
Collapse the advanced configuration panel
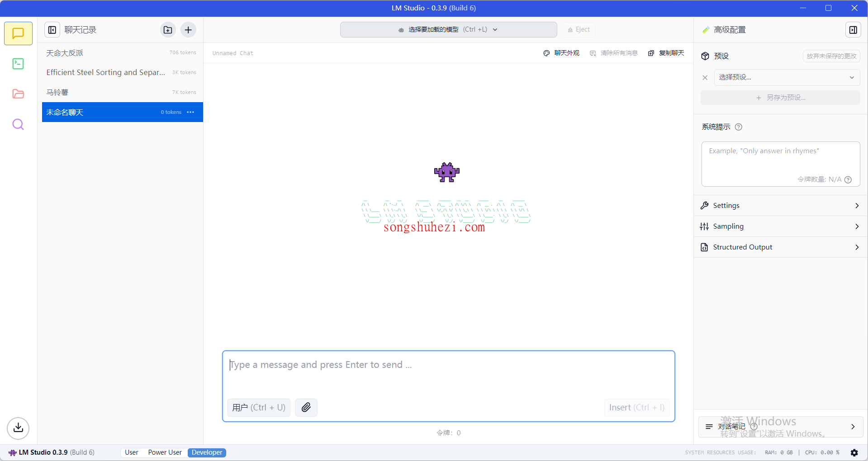coord(853,30)
